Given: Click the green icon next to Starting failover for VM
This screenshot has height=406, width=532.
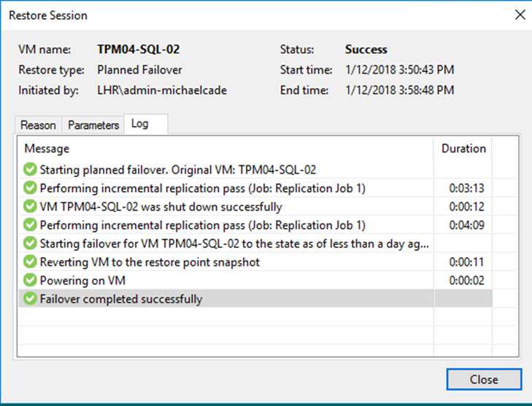Looking at the screenshot, I should point(30,243).
